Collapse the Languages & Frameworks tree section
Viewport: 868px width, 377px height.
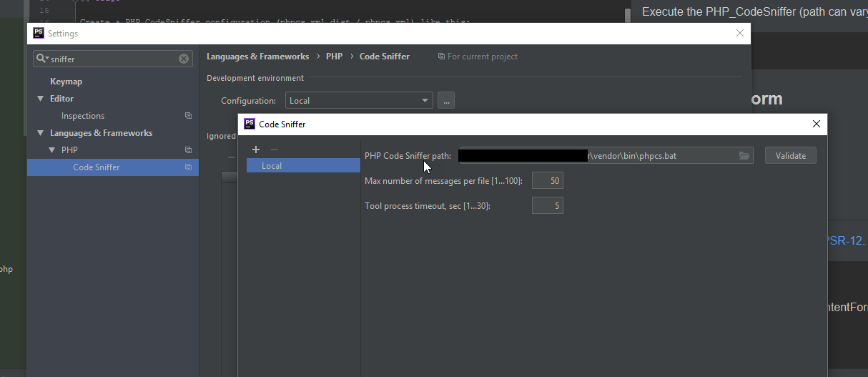(41, 133)
